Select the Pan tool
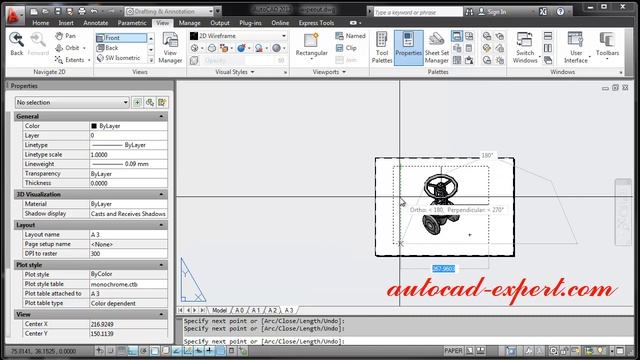Viewport: 640px width, 360px height. pyautogui.click(x=66, y=36)
